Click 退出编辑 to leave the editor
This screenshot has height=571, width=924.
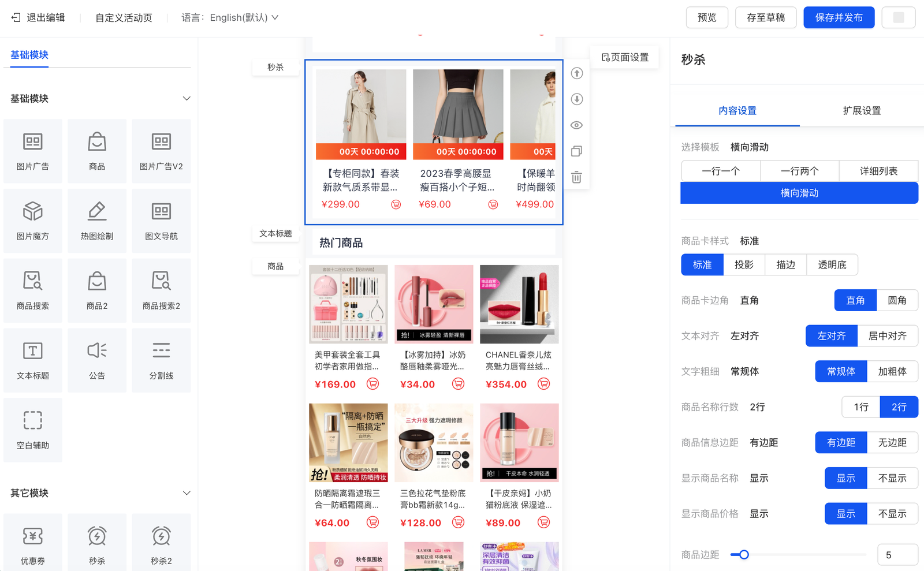pyautogui.click(x=39, y=18)
